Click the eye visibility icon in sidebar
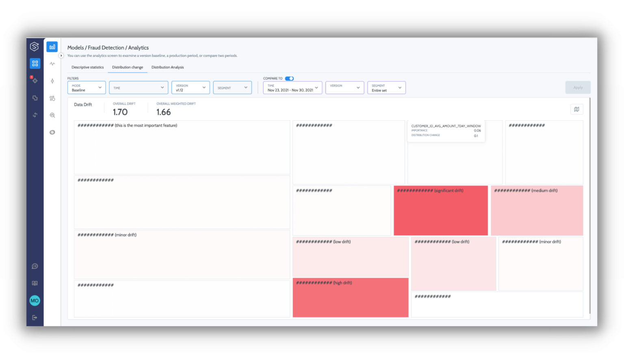This screenshot has width=624, height=364. [52, 132]
